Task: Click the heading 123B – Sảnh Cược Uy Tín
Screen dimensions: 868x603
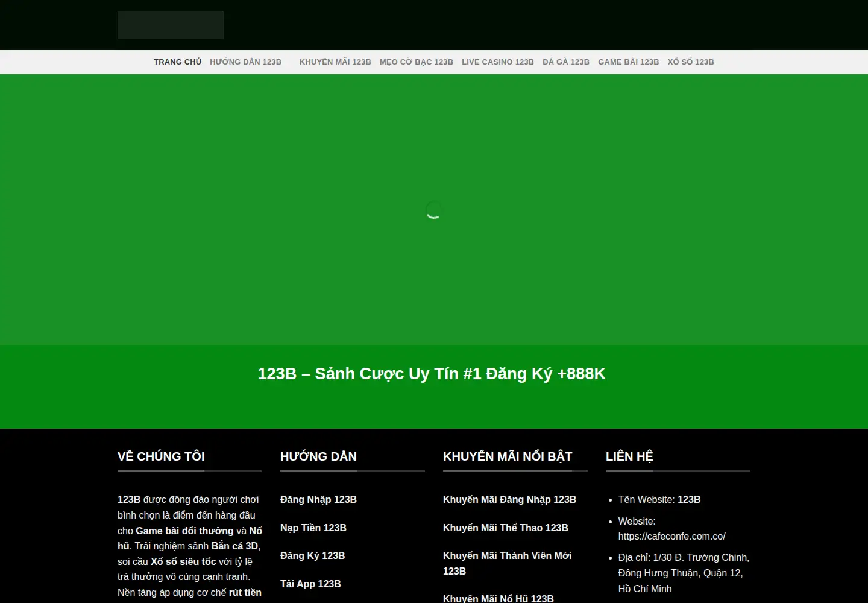Action: [432, 374]
